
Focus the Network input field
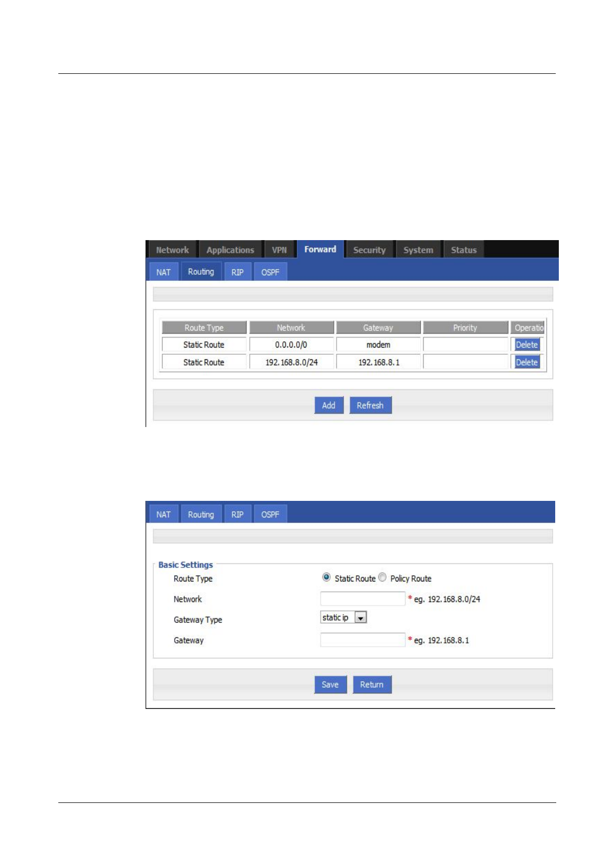pos(363,598)
